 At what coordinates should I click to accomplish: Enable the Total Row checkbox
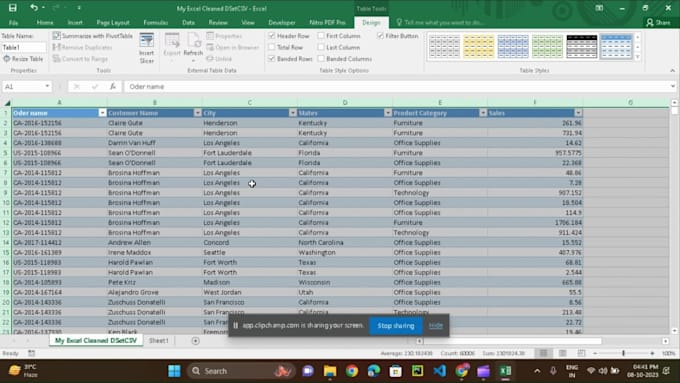(x=272, y=47)
